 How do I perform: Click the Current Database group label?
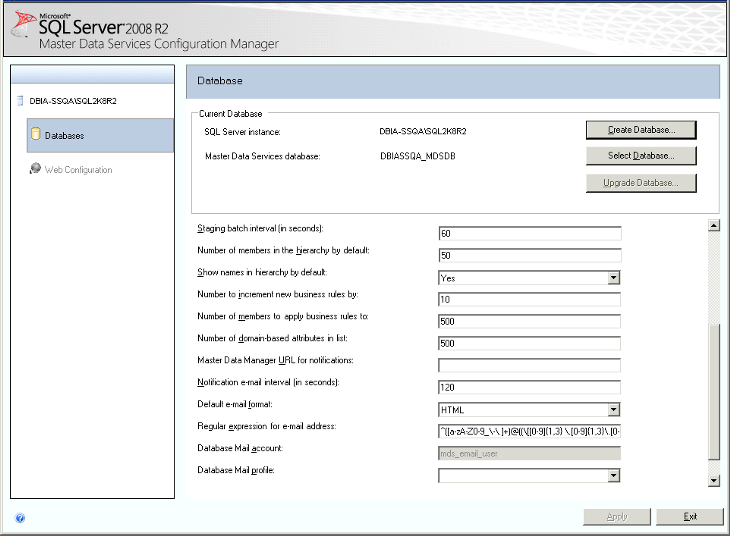pyautogui.click(x=230, y=114)
